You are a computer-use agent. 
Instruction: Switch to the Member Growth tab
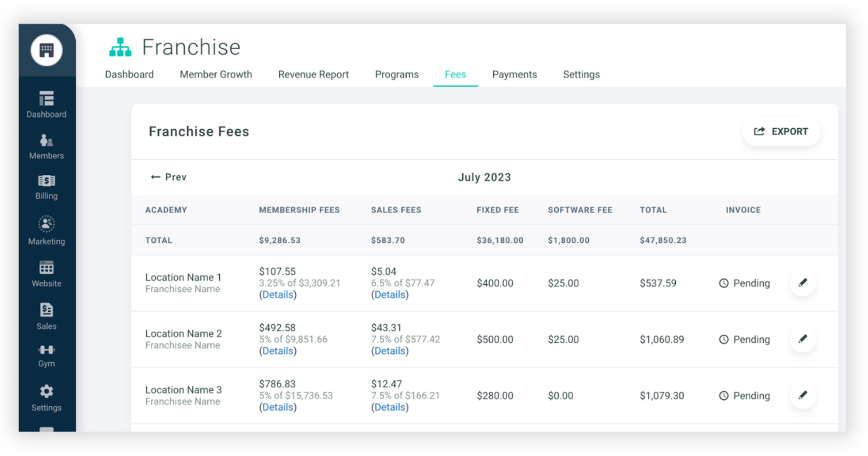tap(216, 74)
